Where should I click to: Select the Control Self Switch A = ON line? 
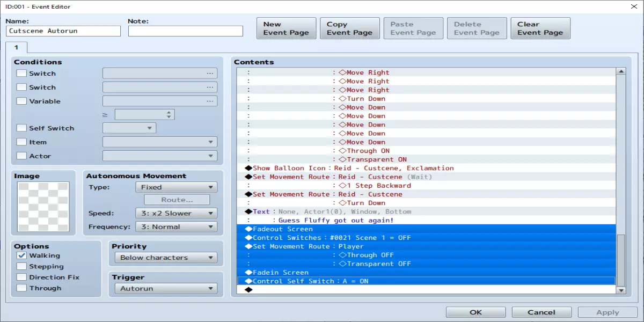[x=311, y=281]
